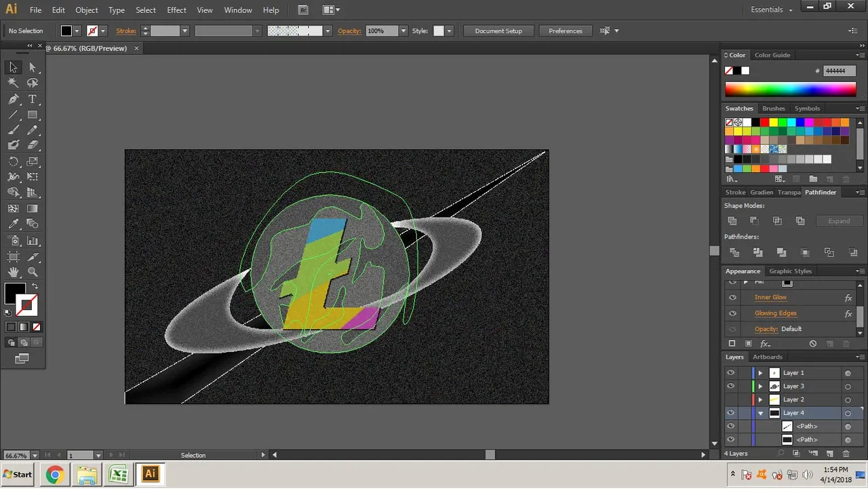The height and width of the screenshot is (495, 868).
Task: Pick a color from the color spectrum bar
Action: coord(790,90)
